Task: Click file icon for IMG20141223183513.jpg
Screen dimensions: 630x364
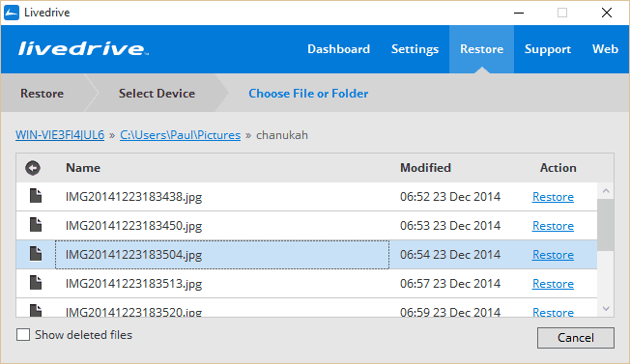Action: (36, 283)
